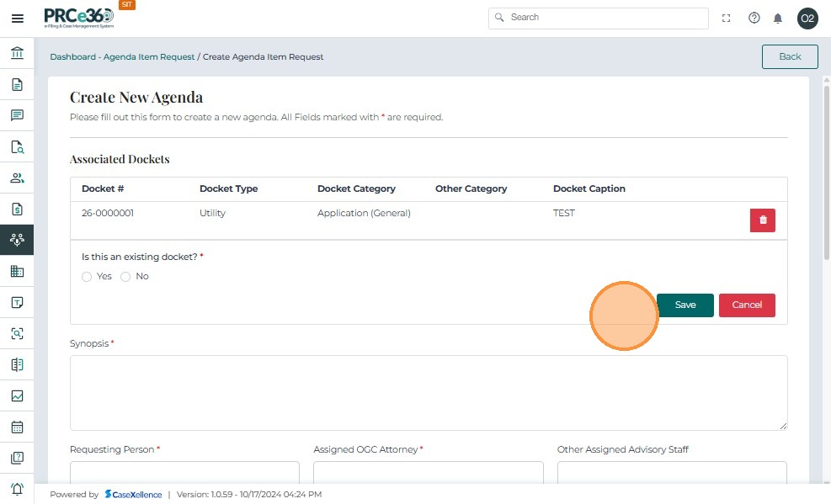Viewport: 831px width, 504px height.
Task: Open the hamburger navigation menu
Action: click(17, 19)
